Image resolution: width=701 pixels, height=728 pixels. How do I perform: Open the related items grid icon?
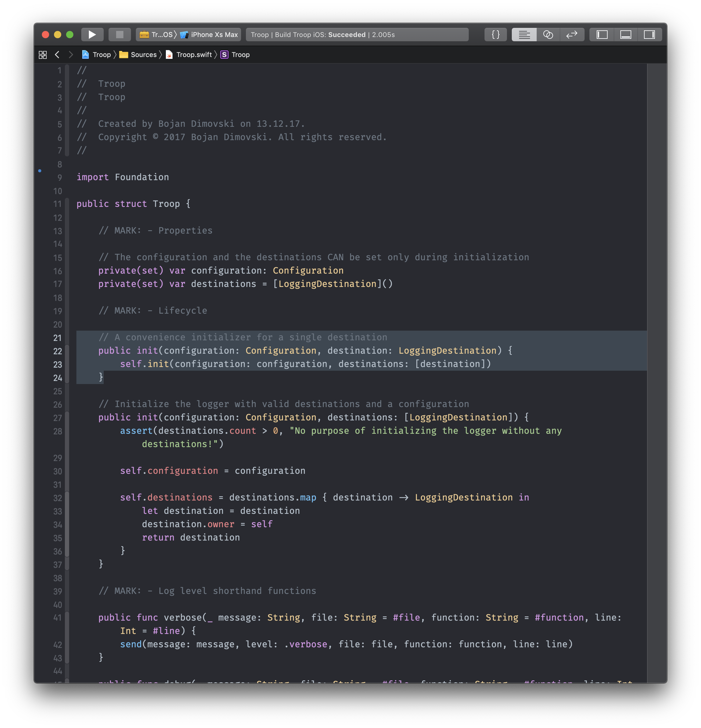pyautogui.click(x=43, y=55)
